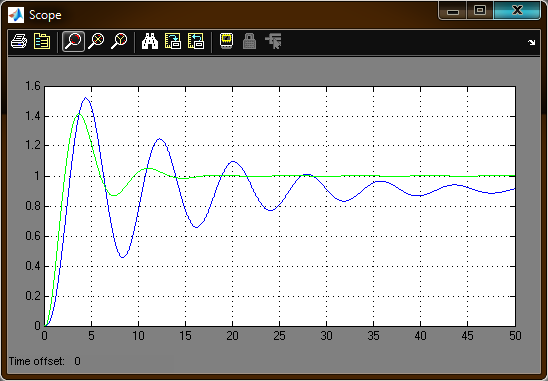Click the y-axis label 0.6
The image size is (548, 381).
pyautogui.click(x=33, y=236)
